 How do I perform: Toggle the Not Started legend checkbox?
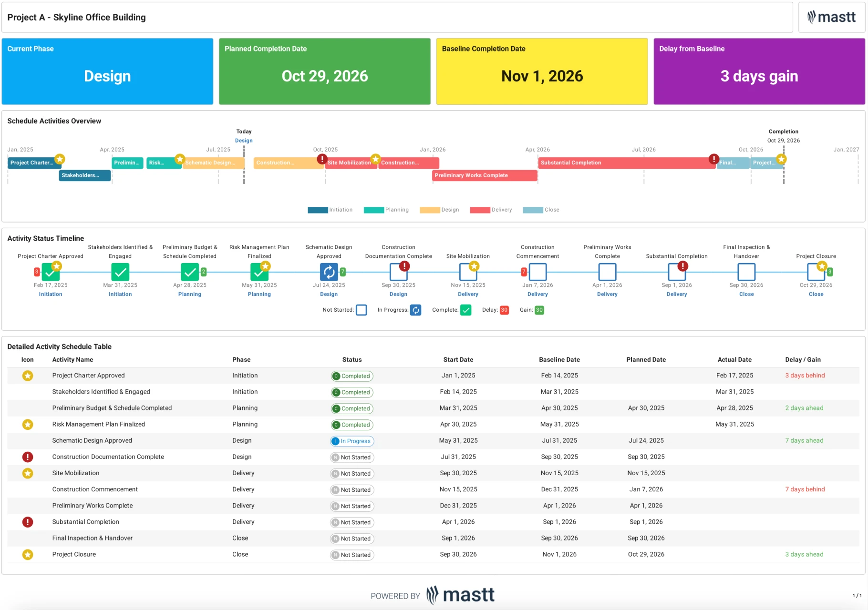361,310
